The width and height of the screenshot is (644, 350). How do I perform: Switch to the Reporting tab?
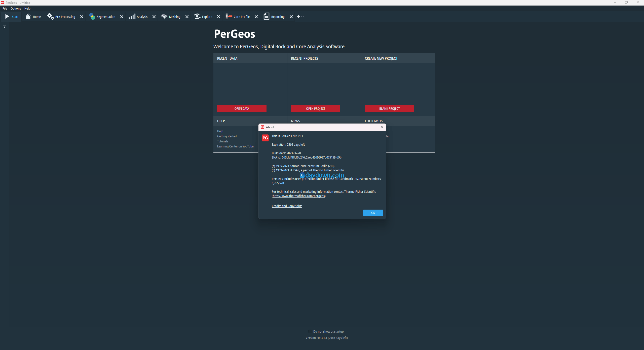278,17
